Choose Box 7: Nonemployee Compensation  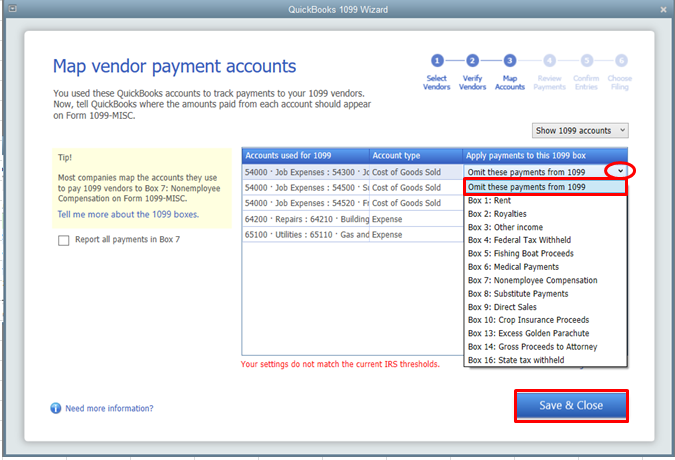545,280
